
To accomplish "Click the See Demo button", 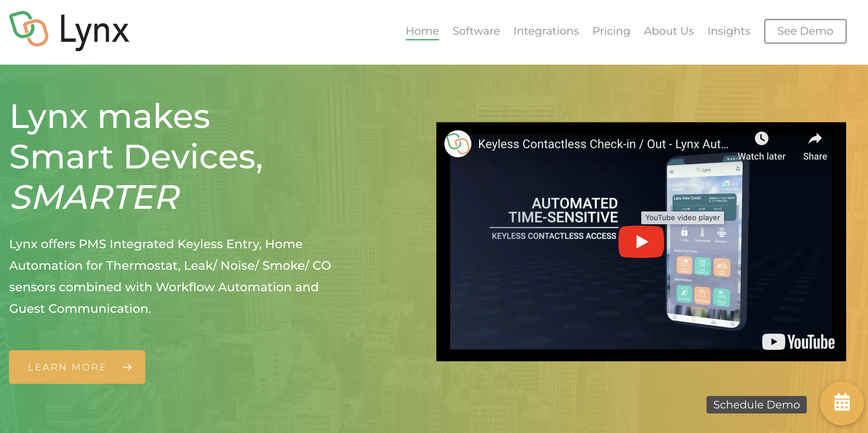I will 805,31.
